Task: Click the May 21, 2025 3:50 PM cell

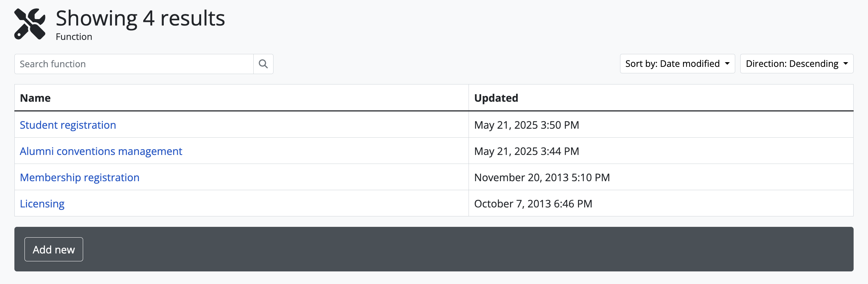Action: (526, 125)
